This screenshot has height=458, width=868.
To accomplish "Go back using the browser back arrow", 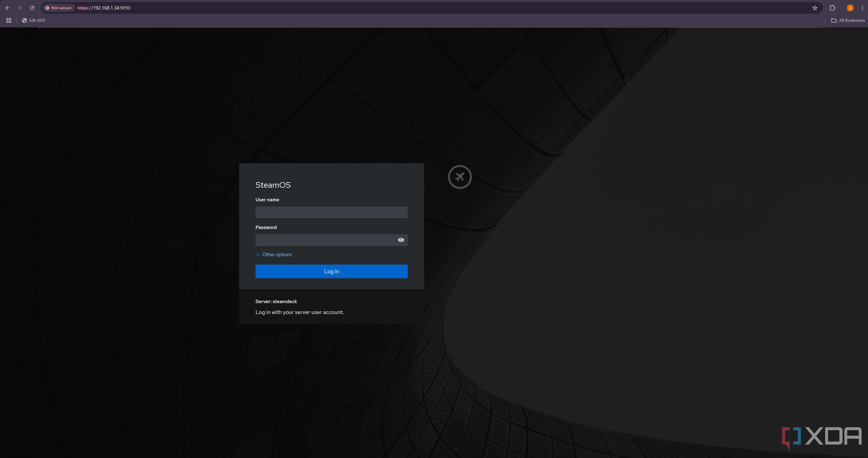I will click(x=7, y=8).
